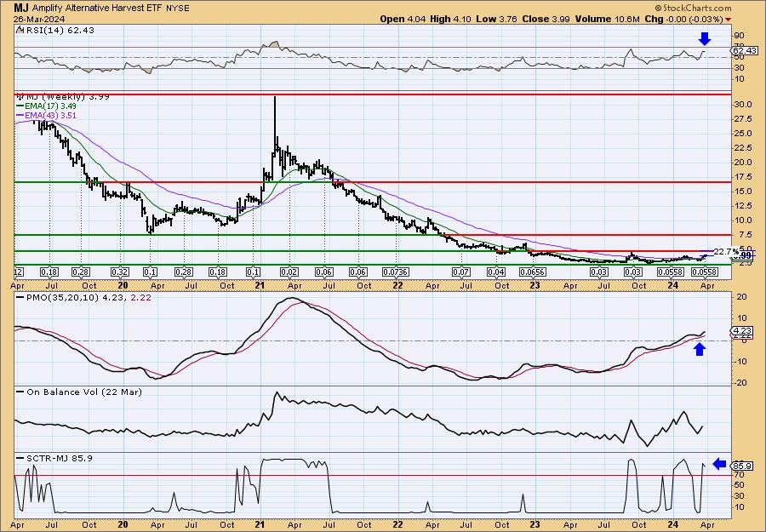
Task: Click the 22.7% annotation near latest price
Action: coord(727,252)
